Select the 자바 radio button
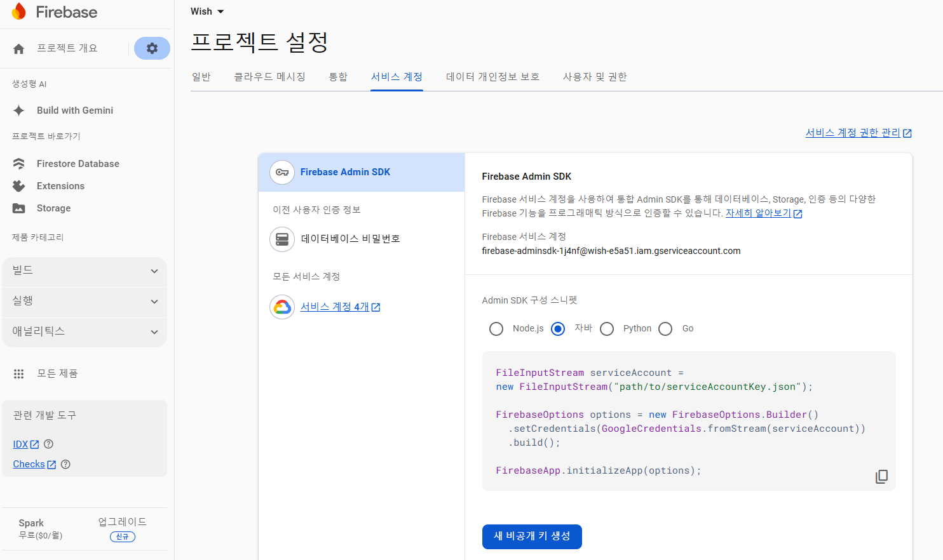Viewport: 943px width, 560px height. pos(558,329)
